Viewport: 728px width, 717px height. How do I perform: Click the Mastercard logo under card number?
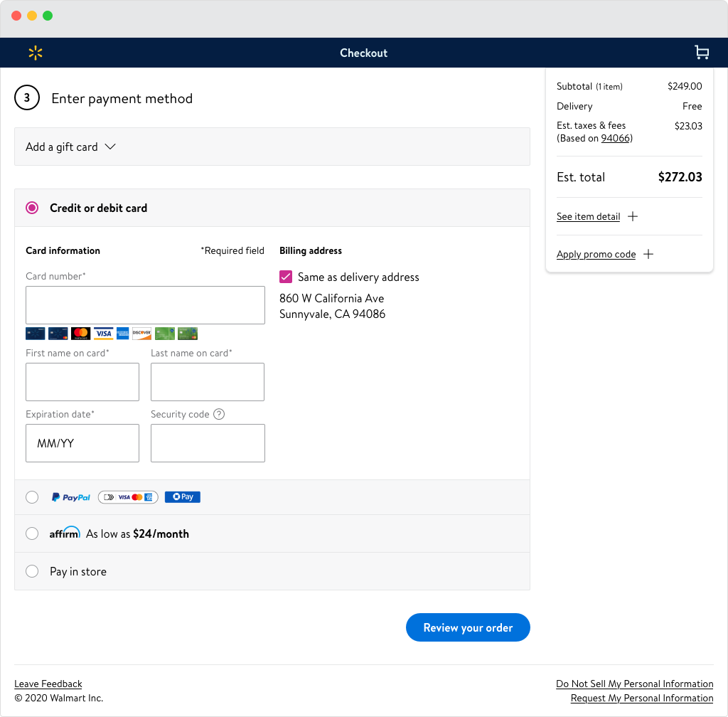81,334
